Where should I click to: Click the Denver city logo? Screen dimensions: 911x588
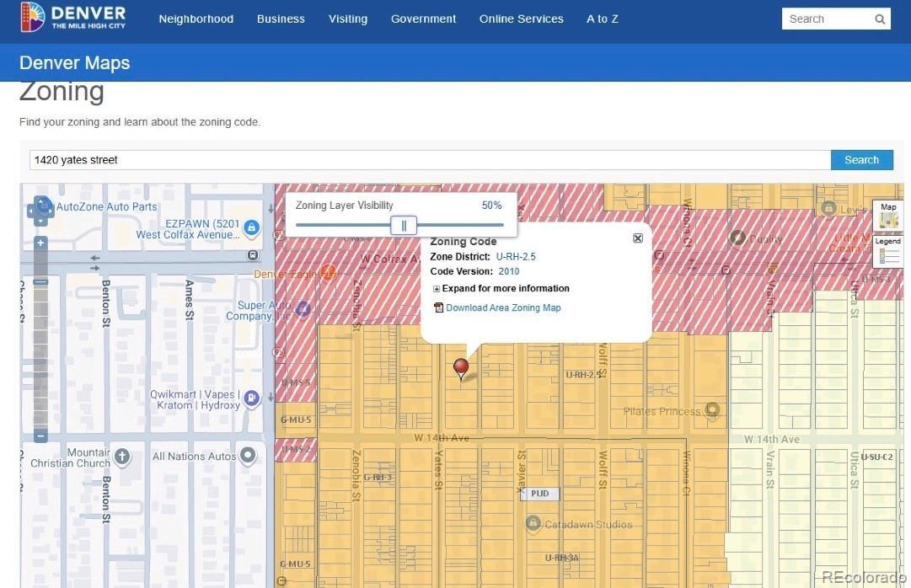tap(73, 17)
